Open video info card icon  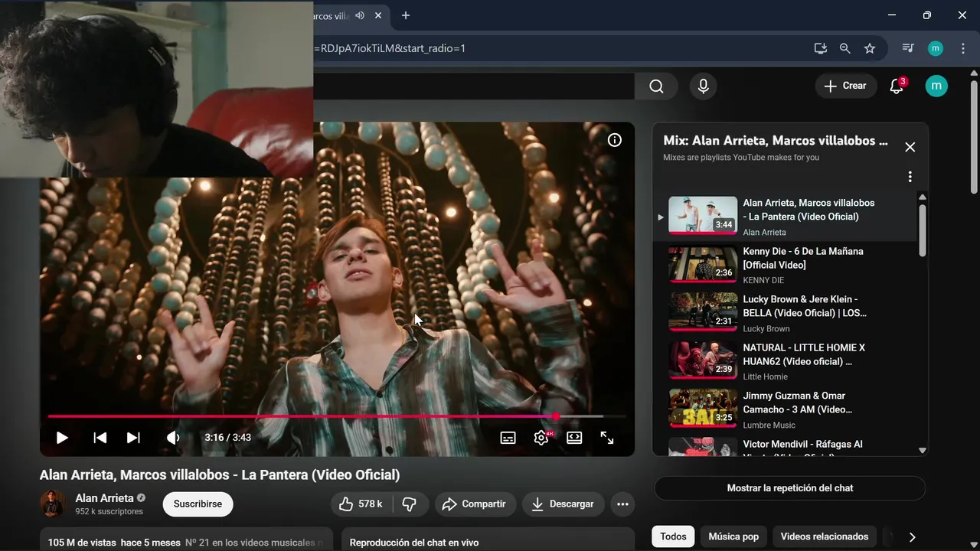(x=615, y=140)
